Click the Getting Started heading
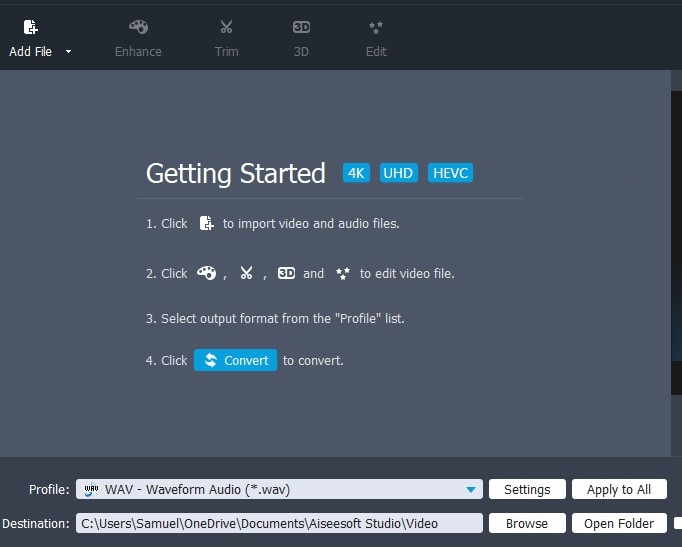Image resolution: width=682 pixels, height=547 pixels. coord(236,173)
